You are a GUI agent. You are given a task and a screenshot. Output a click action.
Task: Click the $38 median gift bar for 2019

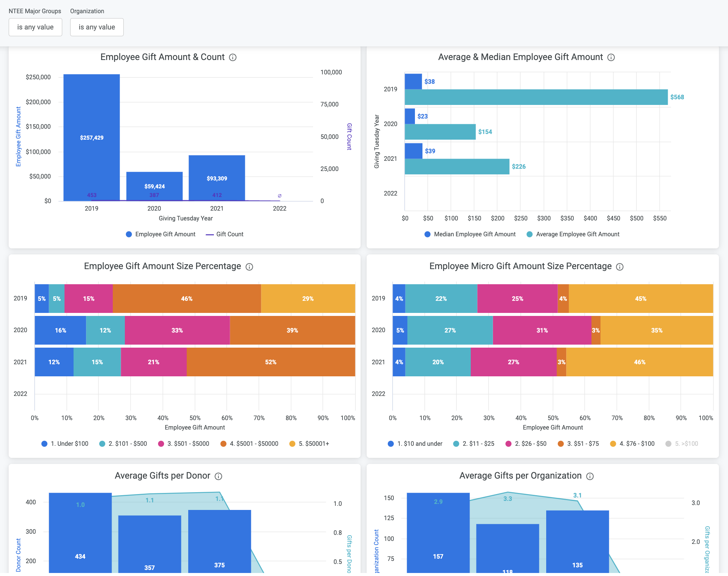click(x=413, y=82)
